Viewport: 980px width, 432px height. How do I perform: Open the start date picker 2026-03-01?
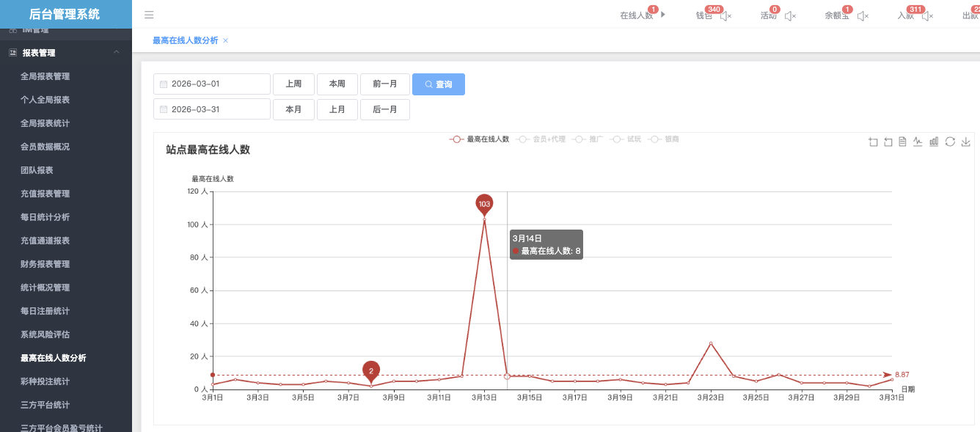click(212, 84)
